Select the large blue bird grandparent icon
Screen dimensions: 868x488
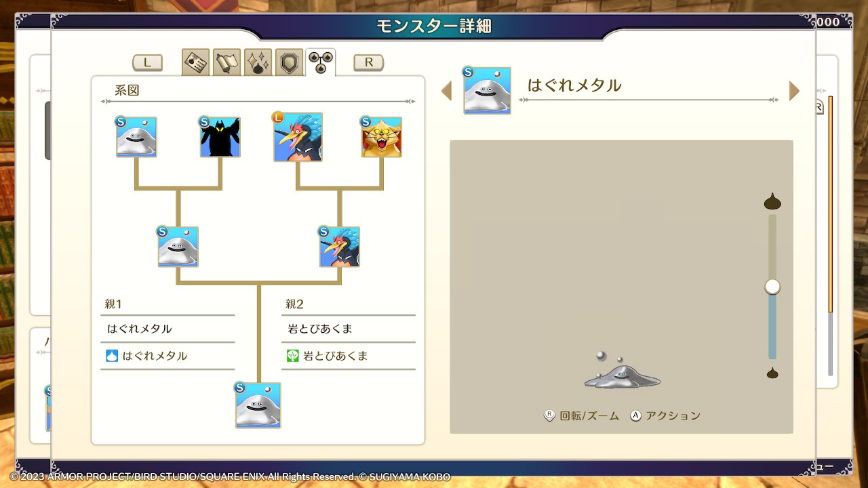point(297,136)
